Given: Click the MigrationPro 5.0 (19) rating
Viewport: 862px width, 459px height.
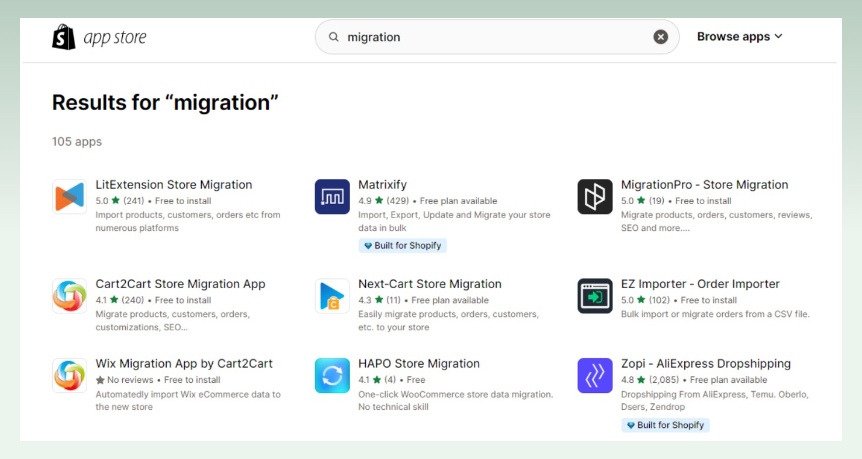Looking at the screenshot, I should click(643, 201).
